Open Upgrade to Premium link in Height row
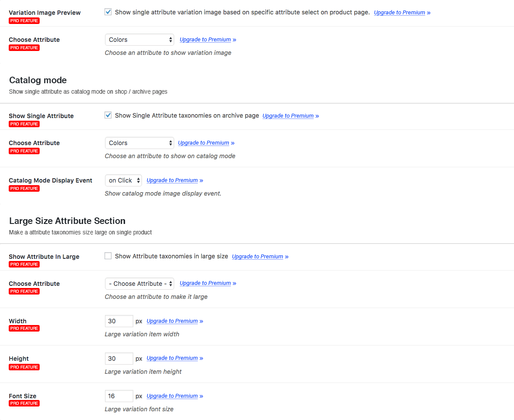514x420 pixels. pos(172,358)
